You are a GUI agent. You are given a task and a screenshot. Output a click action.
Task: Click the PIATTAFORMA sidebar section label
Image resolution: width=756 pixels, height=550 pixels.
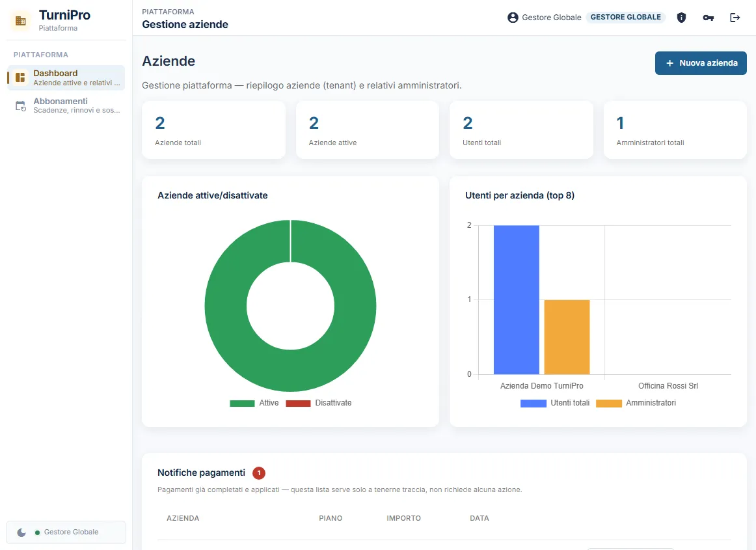(x=41, y=55)
